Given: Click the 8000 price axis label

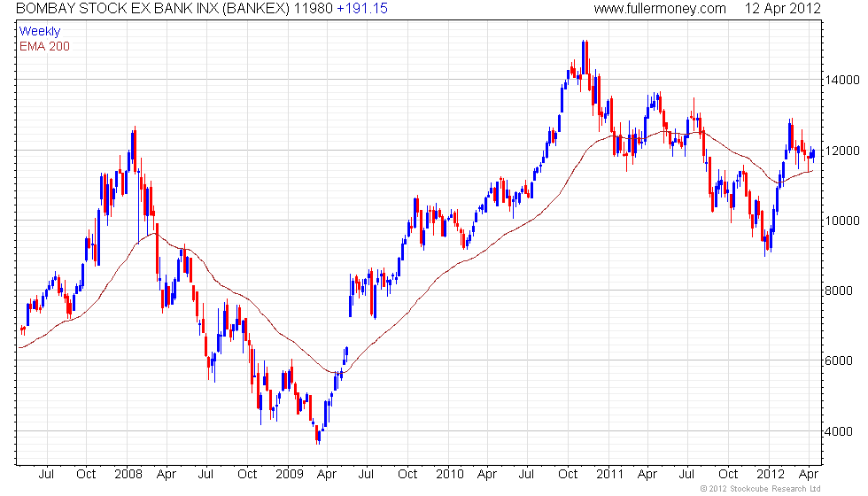Looking at the screenshot, I should (x=839, y=291).
